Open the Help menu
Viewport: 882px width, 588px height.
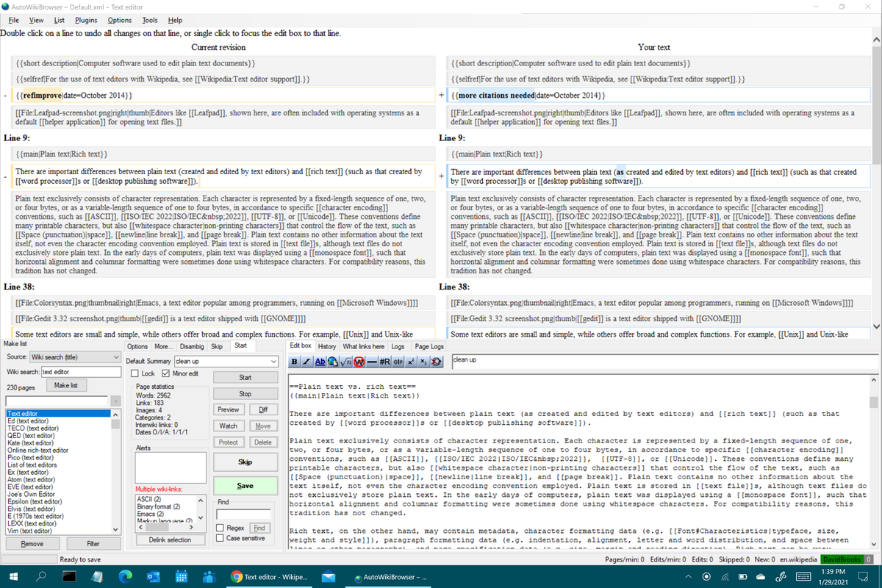pyautogui.click(x=175, y=20)
